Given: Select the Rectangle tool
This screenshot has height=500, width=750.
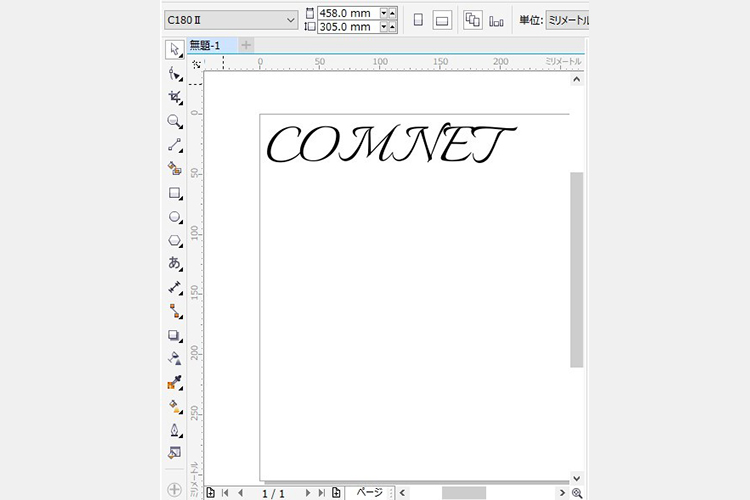Looking at the screenshot, I should click(x=175, y=193).
